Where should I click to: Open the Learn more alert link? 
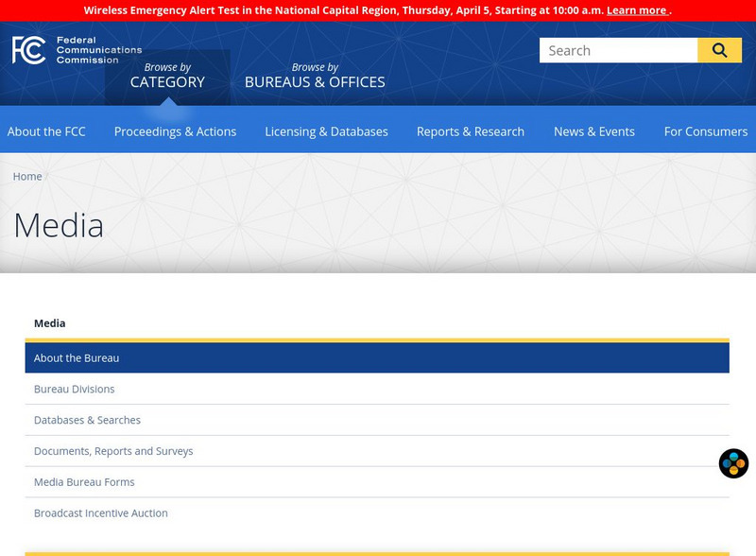click(x=637, y=10)
